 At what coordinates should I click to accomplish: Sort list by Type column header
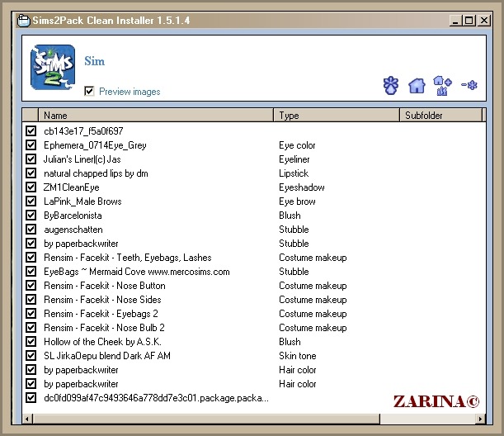pos(337,116)
